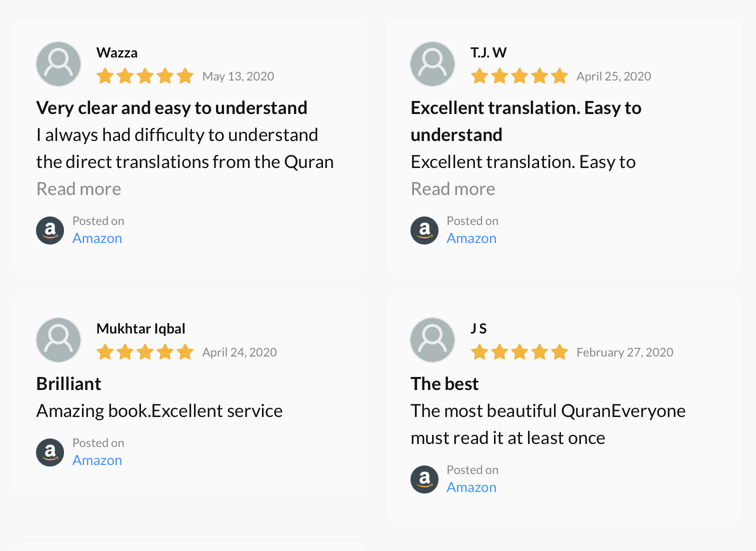This screenshot has height=551, width=756.
Task: Follow Amazon link under Mukhtar Iqbal's review
Action: (97, 460)
